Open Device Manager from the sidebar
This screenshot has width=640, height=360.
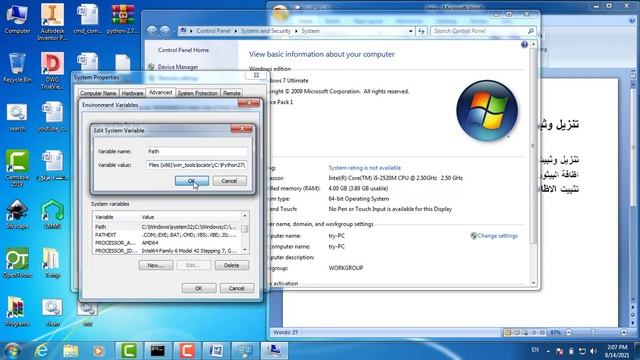coord(178,67)
